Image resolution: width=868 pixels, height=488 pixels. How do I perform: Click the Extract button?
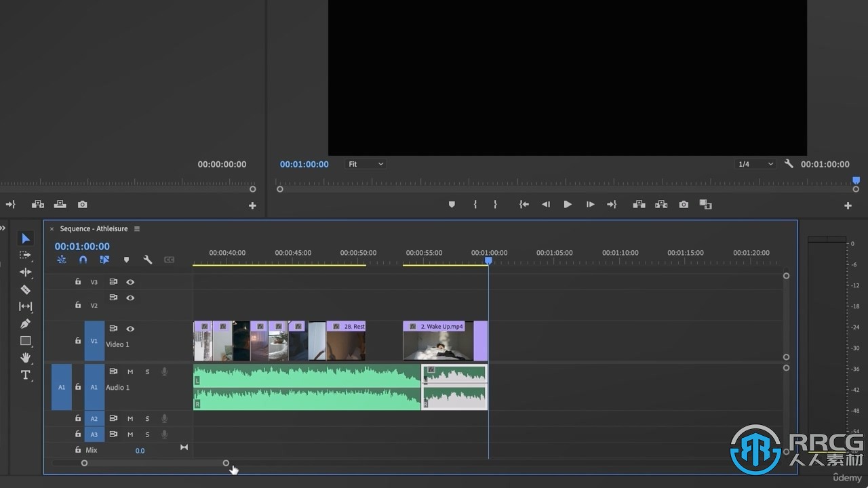coord(661,205)
